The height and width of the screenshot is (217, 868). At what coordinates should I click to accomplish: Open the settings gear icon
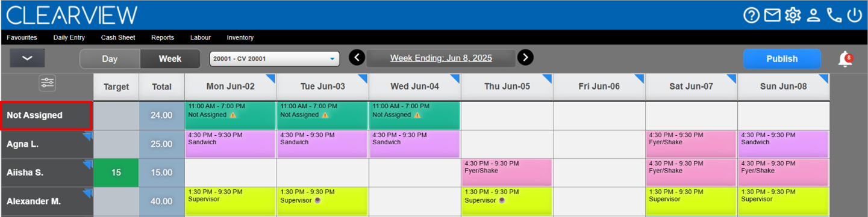coord(793,15)
